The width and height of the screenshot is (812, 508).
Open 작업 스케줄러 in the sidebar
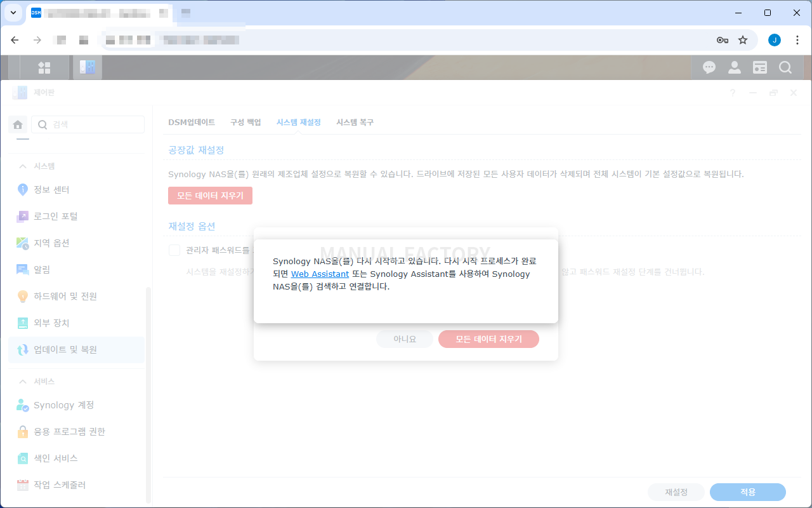click(x=76, y=485)
